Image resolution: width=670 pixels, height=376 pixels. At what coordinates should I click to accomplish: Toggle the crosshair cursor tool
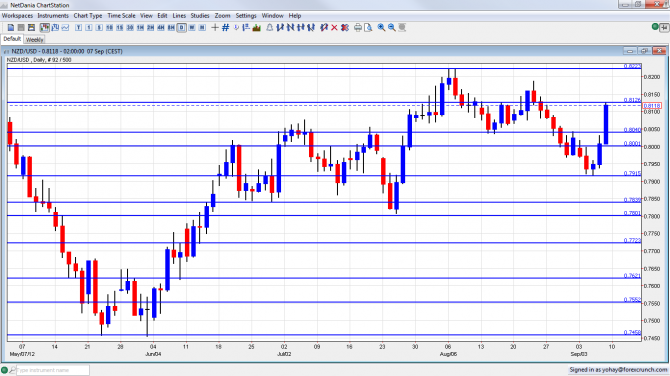(x=215, y=27)
